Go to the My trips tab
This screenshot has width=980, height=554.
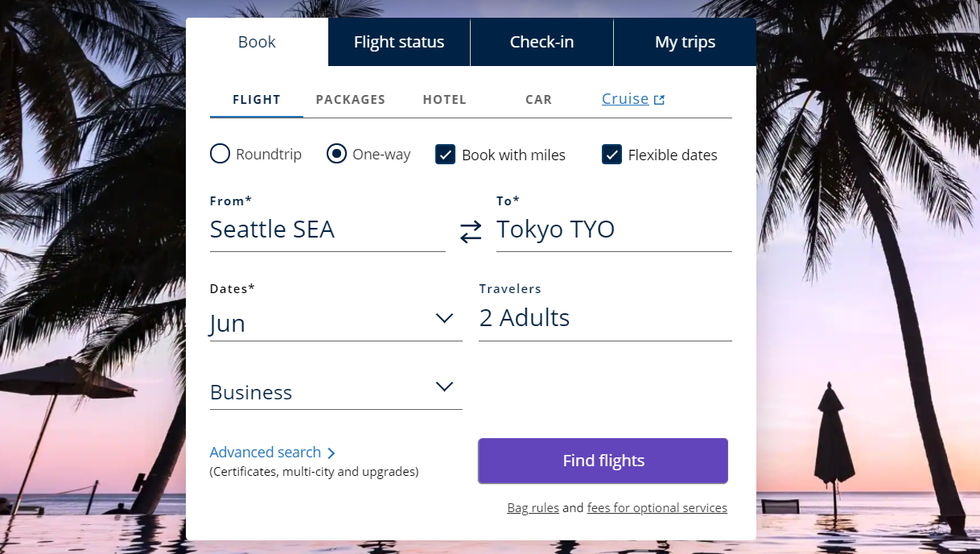coord(685,41)
